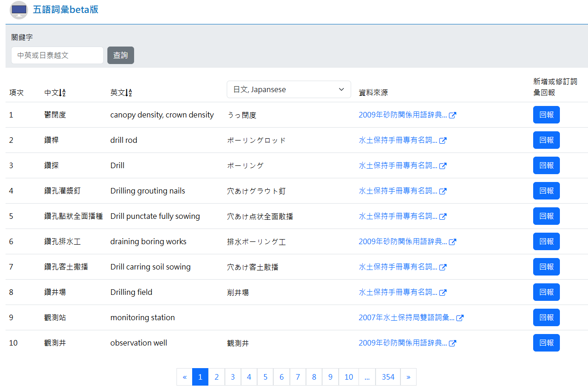The height and width of the screenshot is (387, 588).
Task: Click the » next page control
Action: pyautogui.click(x=408, y=377)
